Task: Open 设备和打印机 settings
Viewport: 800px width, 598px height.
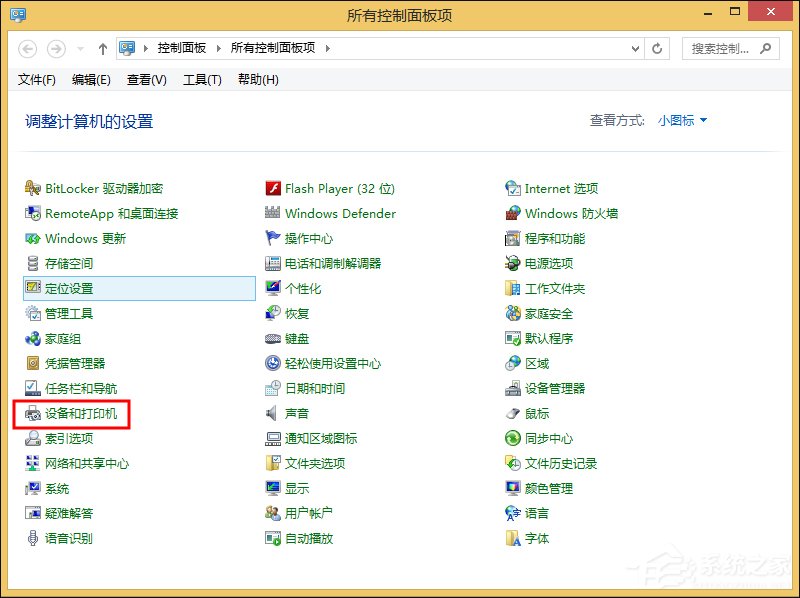Action: tap(78, 413)
